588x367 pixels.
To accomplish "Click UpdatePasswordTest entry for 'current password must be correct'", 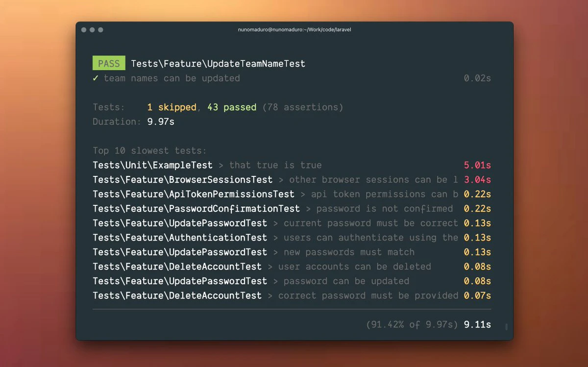I will point(180,223).
